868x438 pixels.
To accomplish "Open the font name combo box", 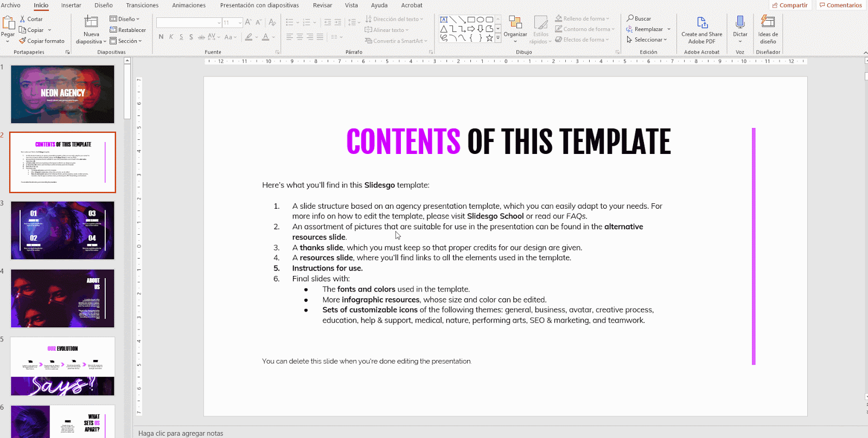I will (x=189, y=22).
